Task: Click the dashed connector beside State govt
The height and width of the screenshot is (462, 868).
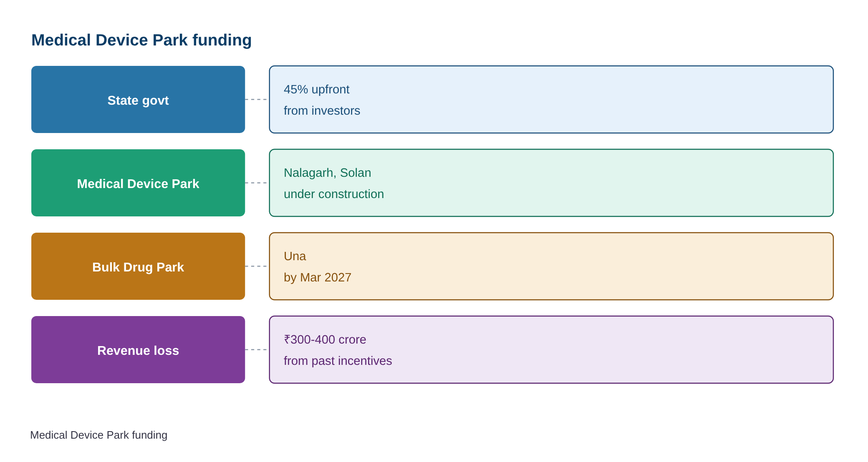Action: (257, 99)
